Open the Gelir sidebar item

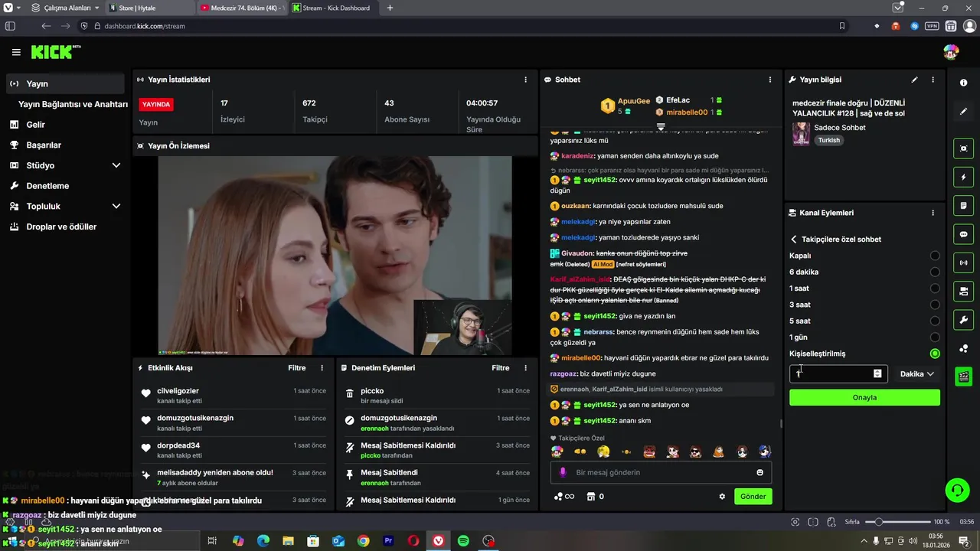point(65,125)
